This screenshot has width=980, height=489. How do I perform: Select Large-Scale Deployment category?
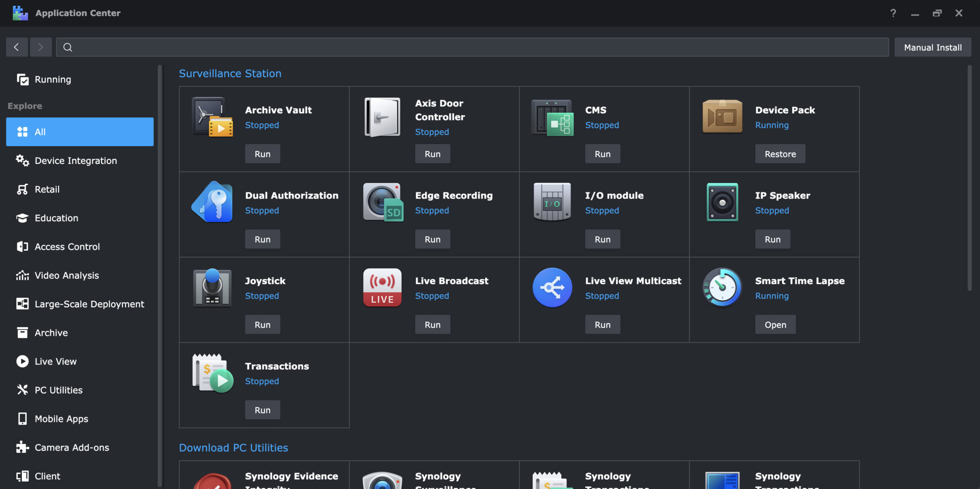[80, 304]
